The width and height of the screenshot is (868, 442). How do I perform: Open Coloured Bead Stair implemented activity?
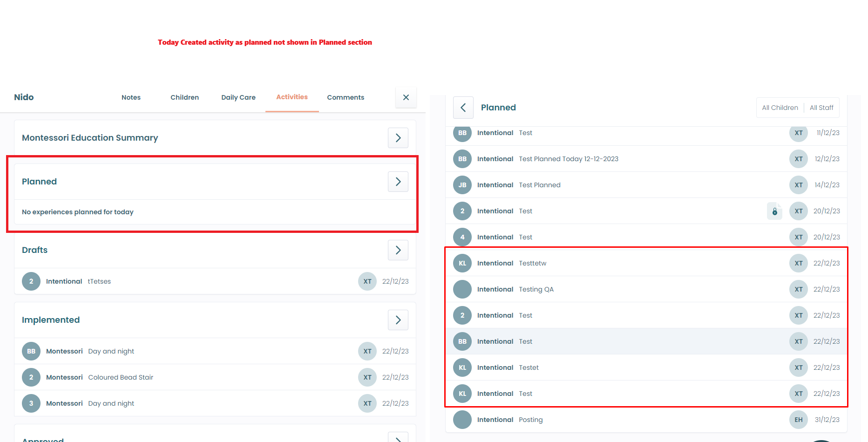coord(121,377)
